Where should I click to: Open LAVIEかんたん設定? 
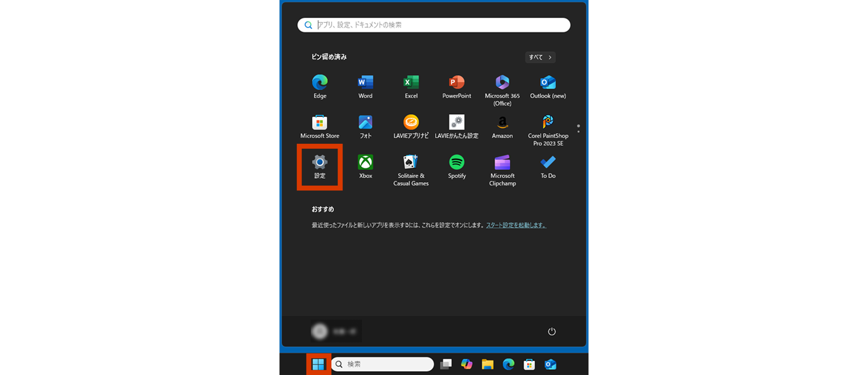pyautogui.click(x=457, y=127)
